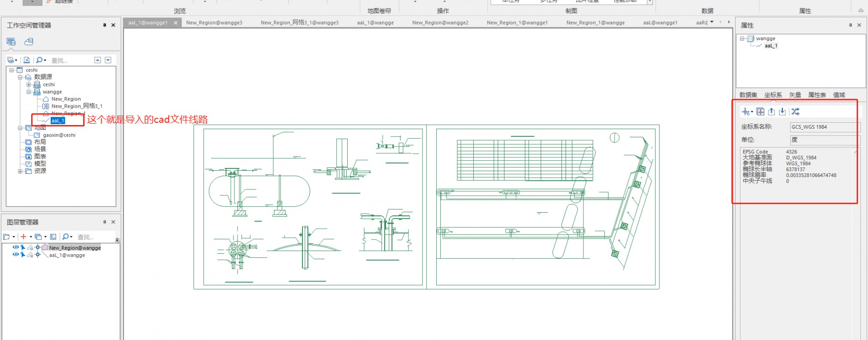Viewport: 868px width, 340px height.
Task: Close the aaL_1@wangge1 map tab
Action: click(x=175, y=22)
